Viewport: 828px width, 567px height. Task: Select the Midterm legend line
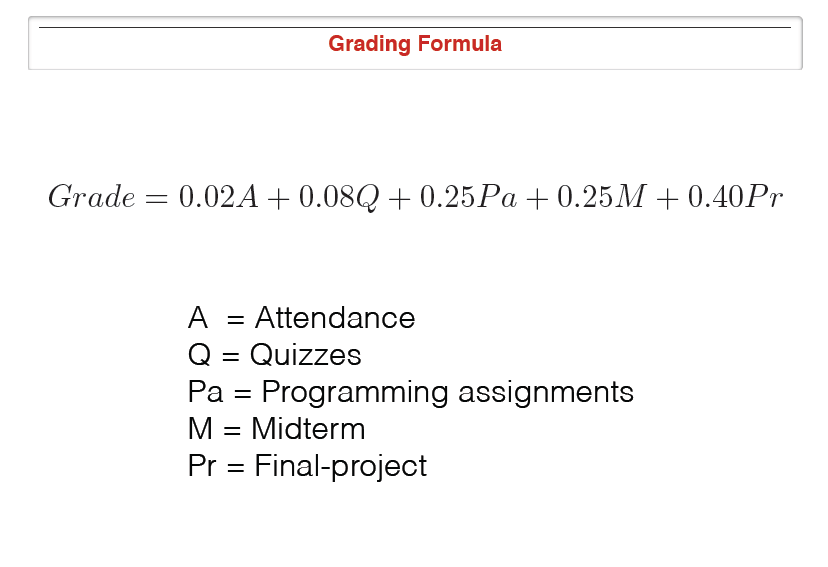point(276,428)
